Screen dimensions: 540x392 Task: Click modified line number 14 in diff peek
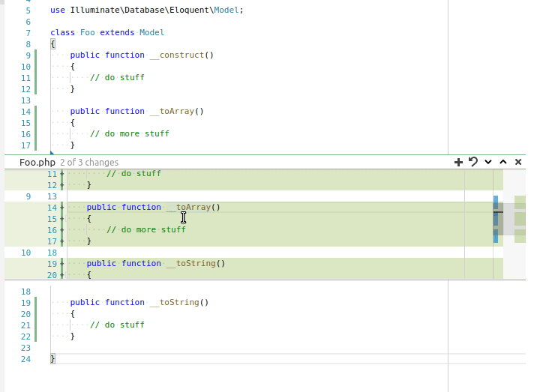pyautogui.click(x=52, y=208)
